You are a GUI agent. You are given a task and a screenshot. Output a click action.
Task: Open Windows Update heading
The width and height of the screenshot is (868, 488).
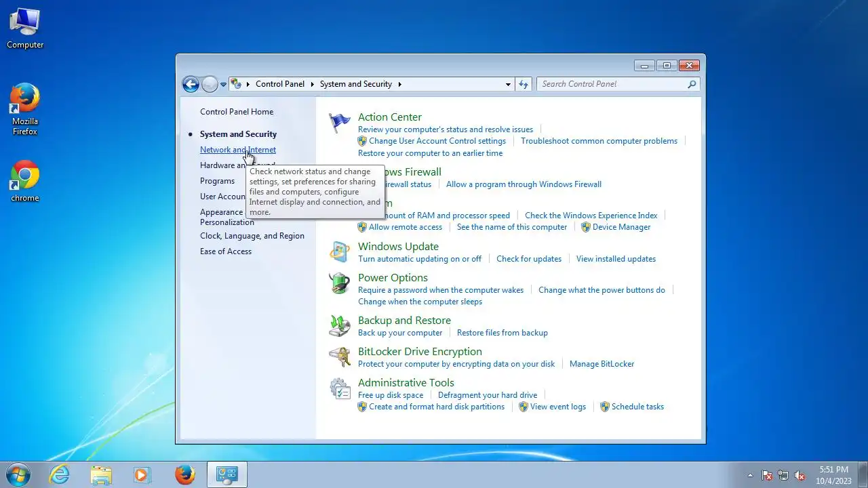[x=399, y=247]
